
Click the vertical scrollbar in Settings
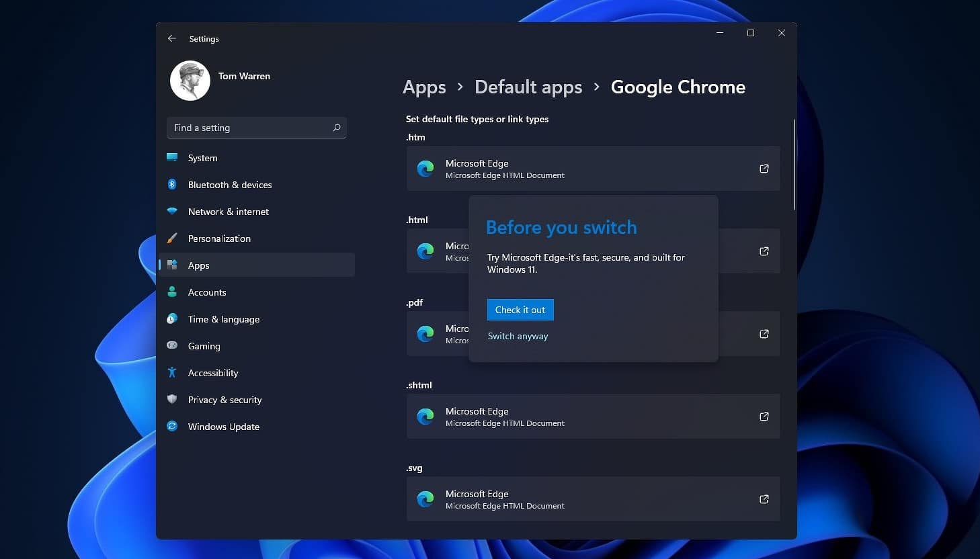coord(794,165)
